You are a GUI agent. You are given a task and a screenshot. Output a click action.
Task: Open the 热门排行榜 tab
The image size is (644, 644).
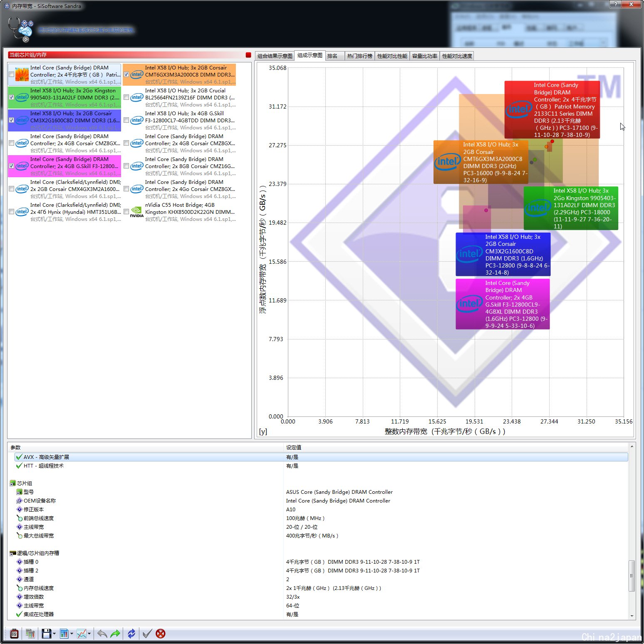(x=360, y=56)
